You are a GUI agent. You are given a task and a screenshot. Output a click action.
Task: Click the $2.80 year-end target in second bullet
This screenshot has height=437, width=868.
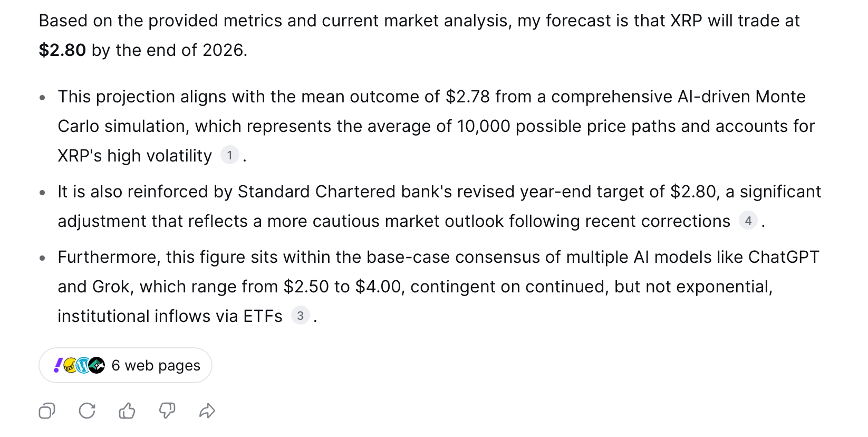(x=694, y=192)
